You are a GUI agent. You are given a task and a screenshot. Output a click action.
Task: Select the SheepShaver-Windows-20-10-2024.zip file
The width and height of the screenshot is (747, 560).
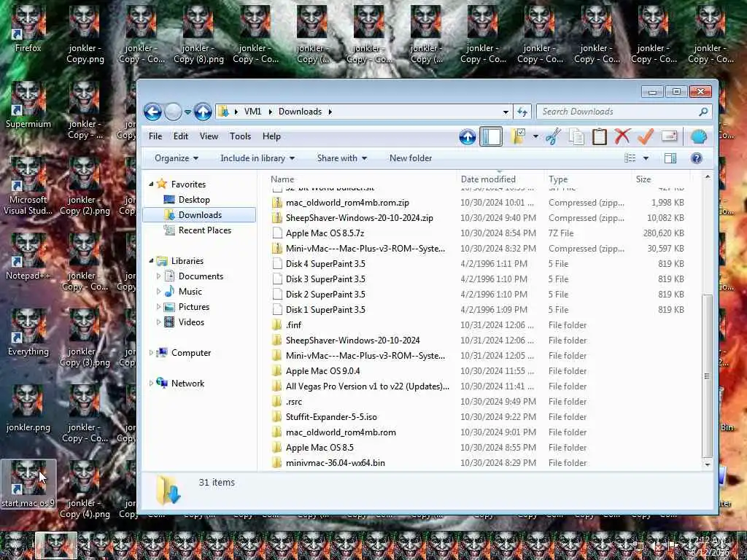coord(359,218)
